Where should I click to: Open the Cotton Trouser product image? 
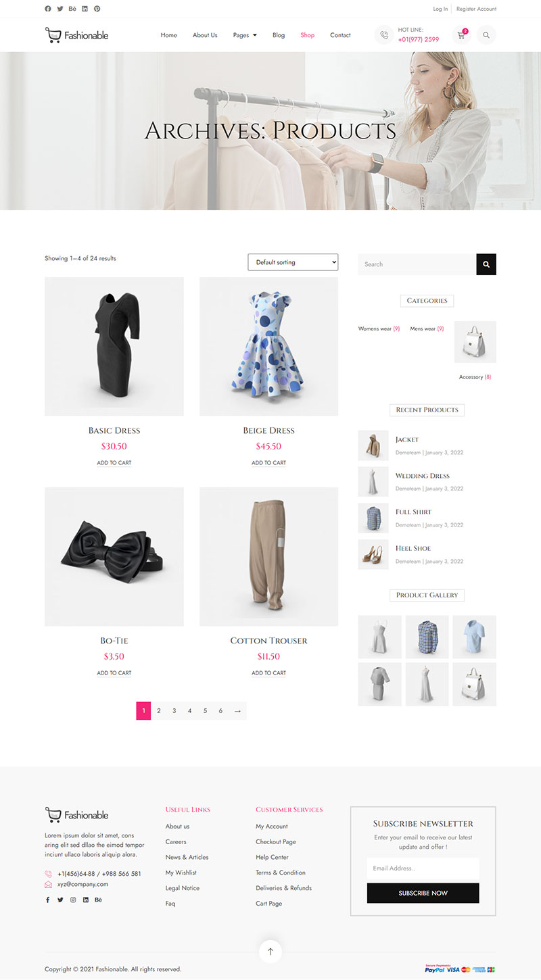(x=268, y=556)
